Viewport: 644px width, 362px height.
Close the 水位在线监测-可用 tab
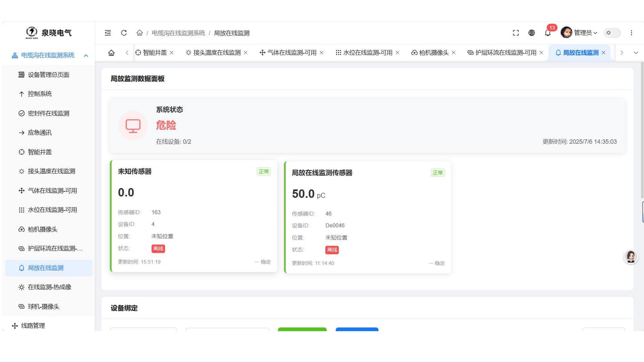click(397, 53)
